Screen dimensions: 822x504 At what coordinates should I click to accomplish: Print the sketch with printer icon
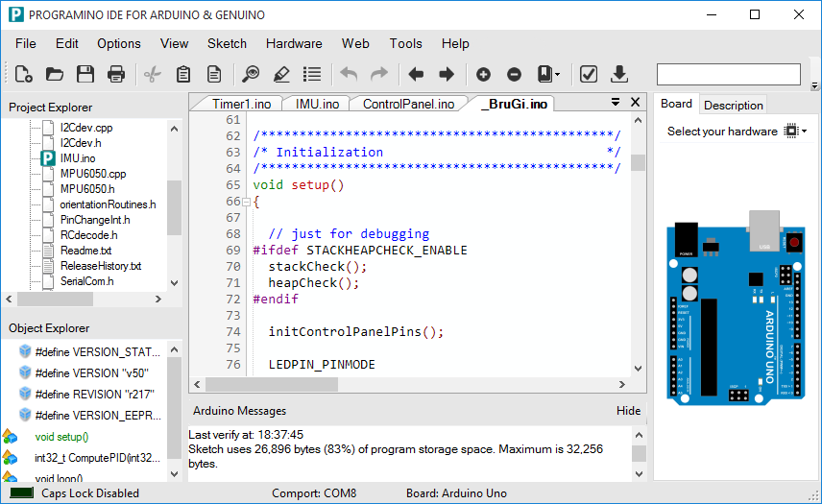tap(116, 74)
